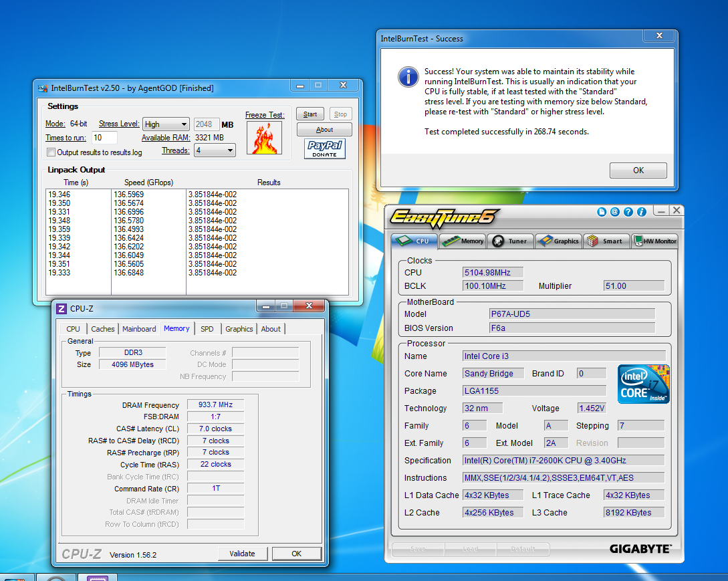This screenshot has height=581, width=728.
Task: Click memory Type value DDR3
Action: 132,352
